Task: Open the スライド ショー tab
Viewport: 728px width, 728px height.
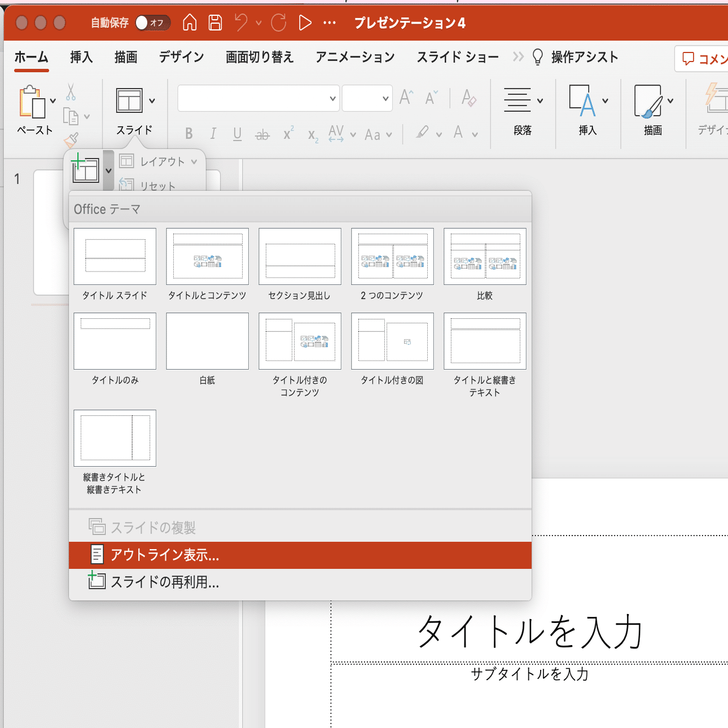Action: pyautogui.click(x=457, y=57)
